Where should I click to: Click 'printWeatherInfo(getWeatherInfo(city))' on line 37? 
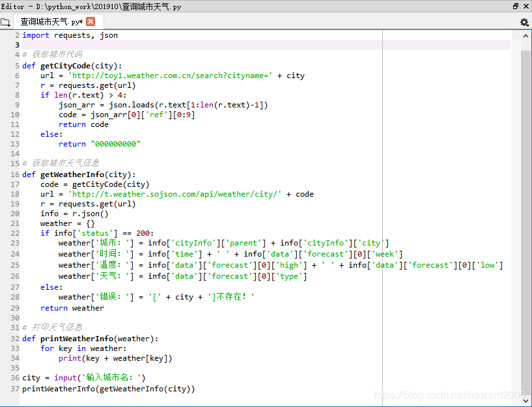coord(109,389)
